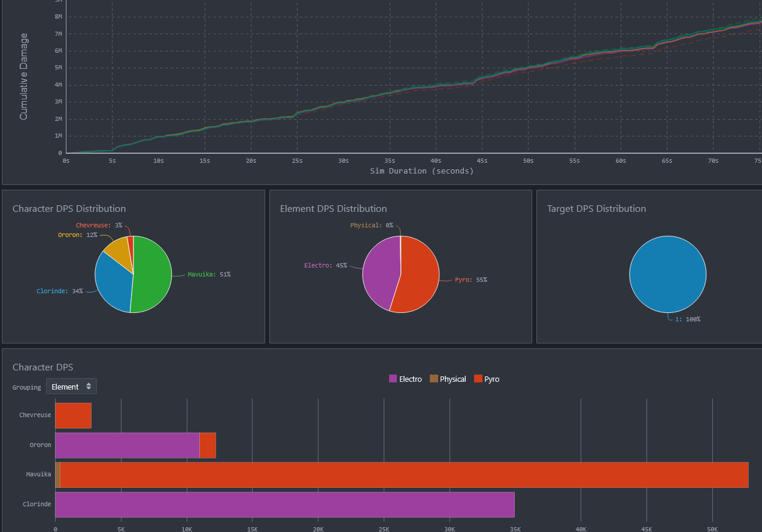Click the Ororon axis label in bar chart
This screenshot has width=762, height=532.
[x=40, y=445]
